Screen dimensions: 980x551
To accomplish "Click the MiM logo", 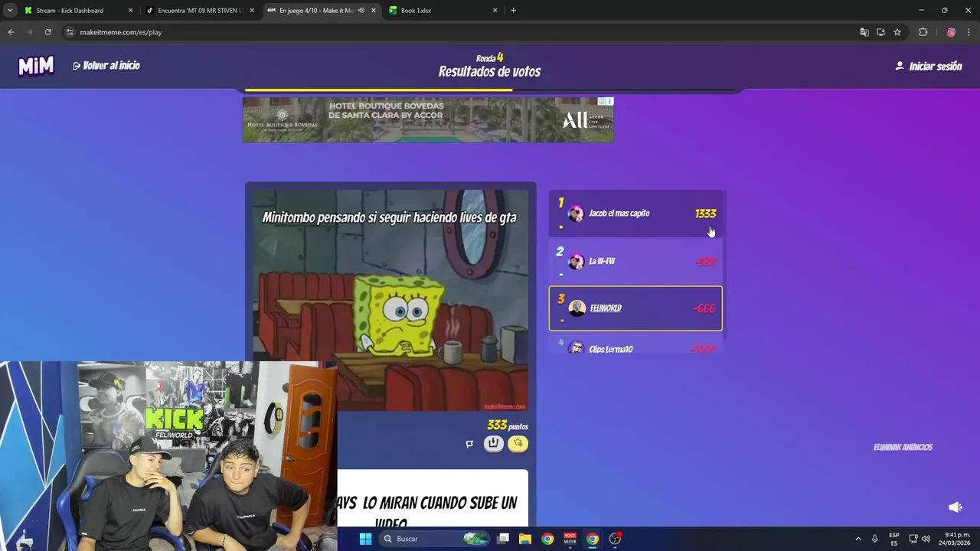I will [36, 66].
